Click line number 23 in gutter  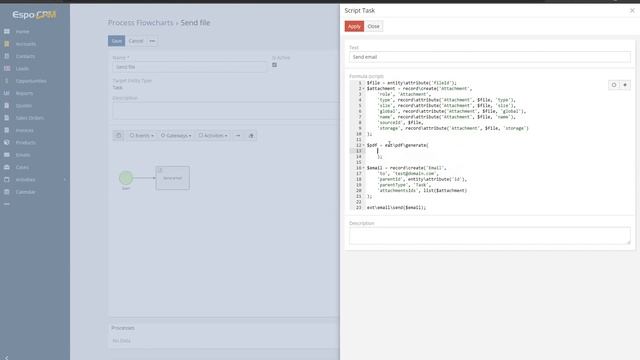358,207
